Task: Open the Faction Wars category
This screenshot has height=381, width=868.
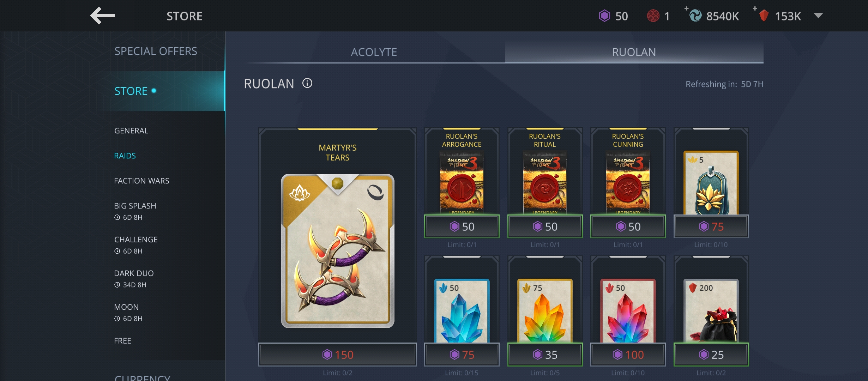Action: (x=141, y=181)
